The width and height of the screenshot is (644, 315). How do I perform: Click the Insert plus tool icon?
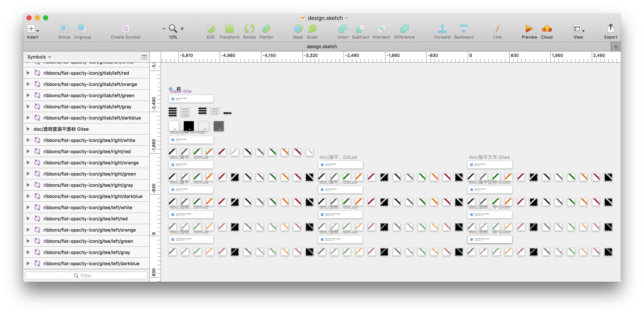[31, 29]
